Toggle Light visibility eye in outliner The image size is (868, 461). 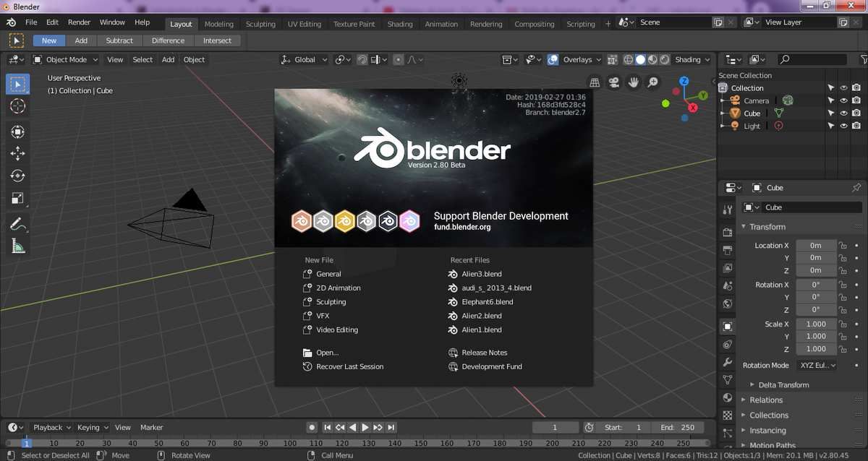point(843,126)
